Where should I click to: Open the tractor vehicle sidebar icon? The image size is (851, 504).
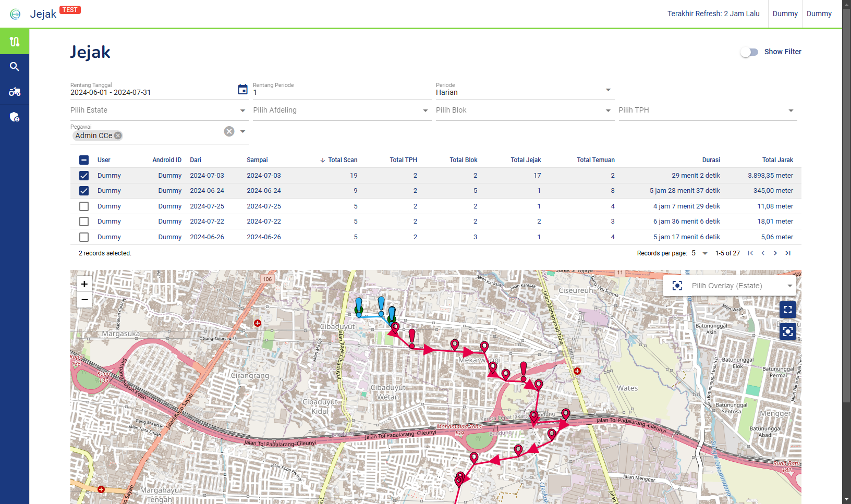click(x=15, y=92)
